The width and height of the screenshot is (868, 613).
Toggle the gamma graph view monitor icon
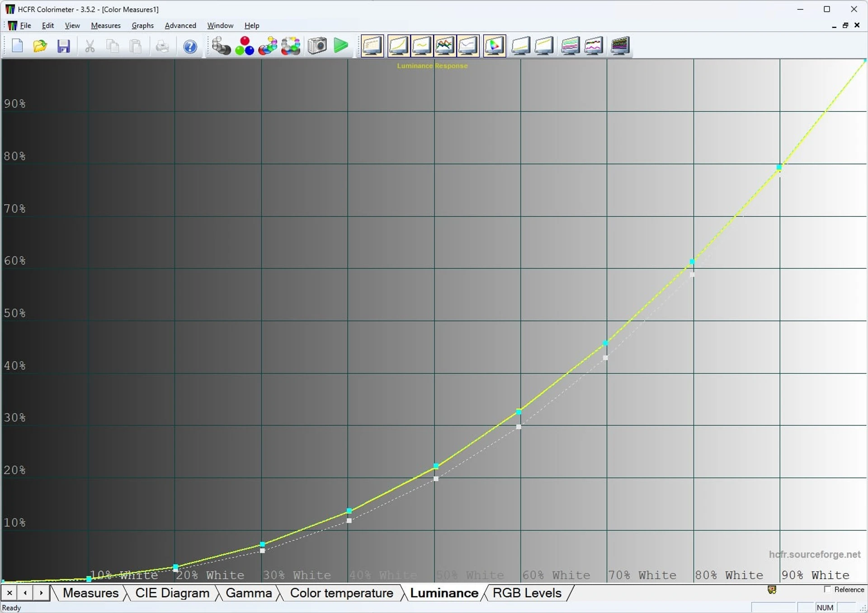point(421,46)
